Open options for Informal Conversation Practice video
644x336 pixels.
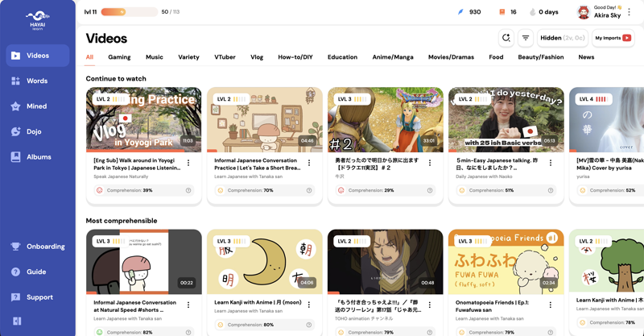coord(309,164)
